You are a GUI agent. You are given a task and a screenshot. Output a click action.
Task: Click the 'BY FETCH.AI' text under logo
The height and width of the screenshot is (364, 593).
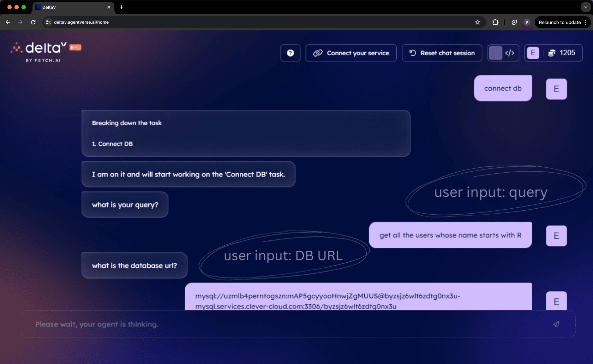pyautogui.click(x=43, y=60)
